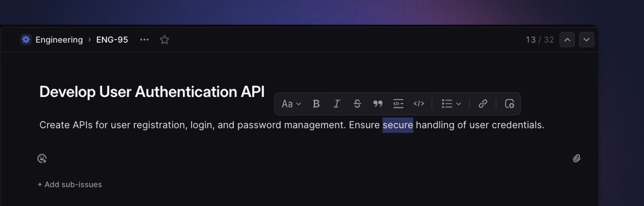Viewport: 644px width, 206px height.
Task: Insert a code block
Action: click(x=398, y=104)
